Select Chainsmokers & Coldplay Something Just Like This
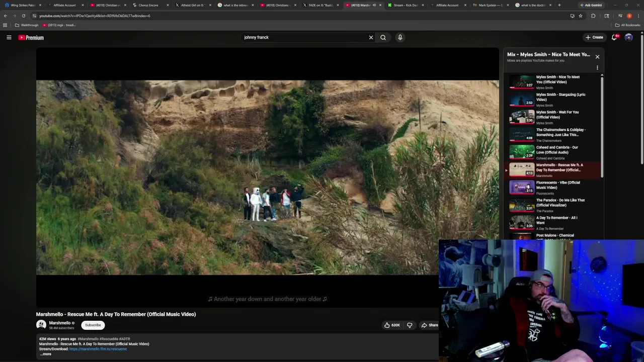This screenshot has width=644, height=362. click(552, 135)
